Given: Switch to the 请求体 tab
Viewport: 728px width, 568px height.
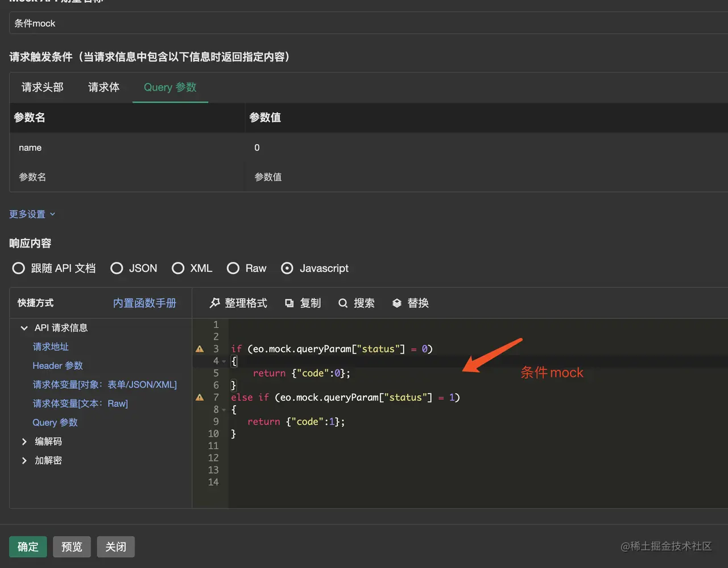Looking at the screenshot, I should coord(104,87).
